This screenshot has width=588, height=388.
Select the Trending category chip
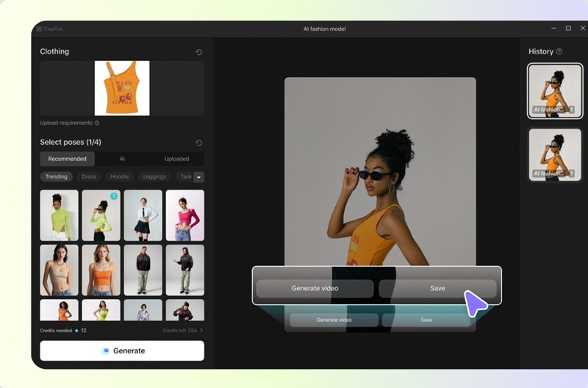[57, 176]
